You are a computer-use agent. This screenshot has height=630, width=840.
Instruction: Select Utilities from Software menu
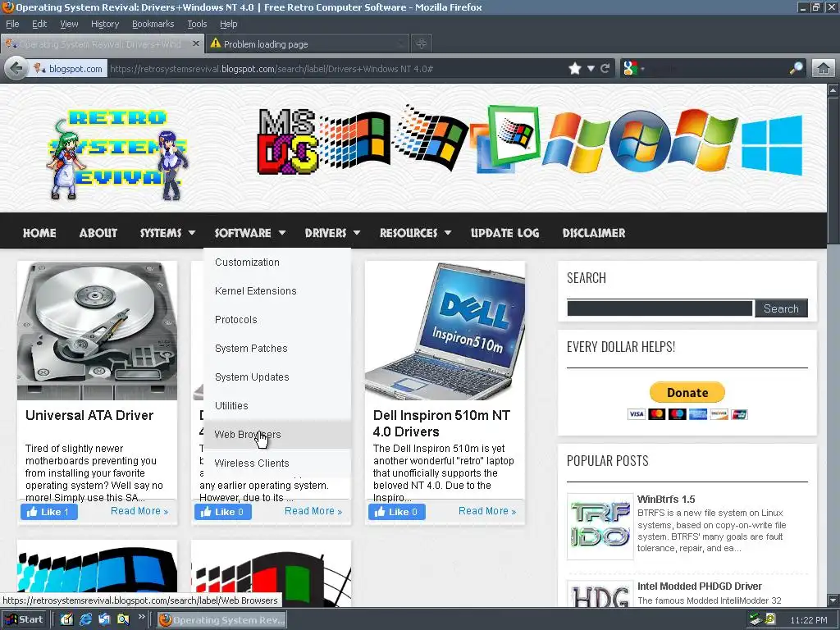pos(277,405)
